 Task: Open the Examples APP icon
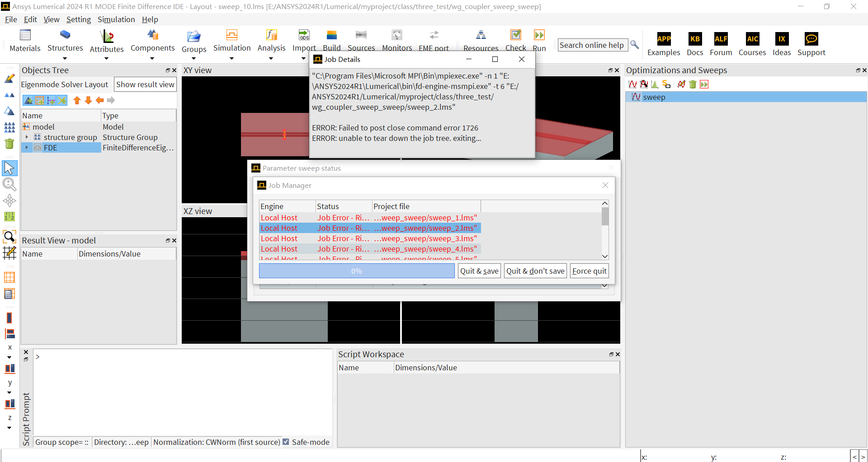[x=664, y=39]
